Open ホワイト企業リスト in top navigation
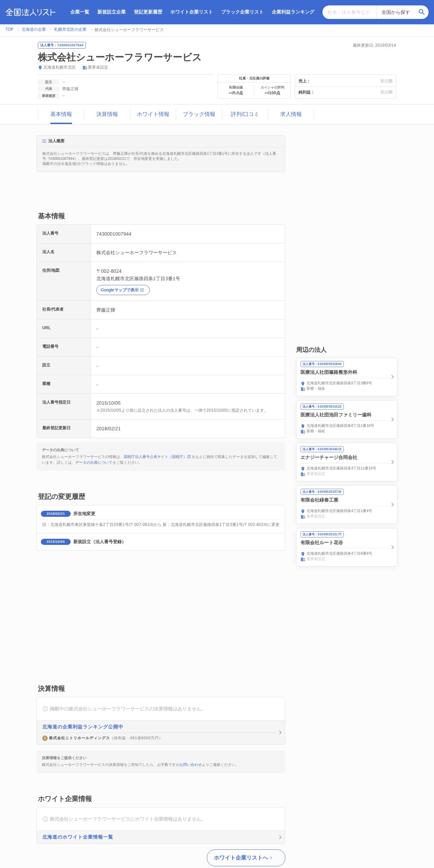This screenshot has width=434, height=868. (192, 12)
